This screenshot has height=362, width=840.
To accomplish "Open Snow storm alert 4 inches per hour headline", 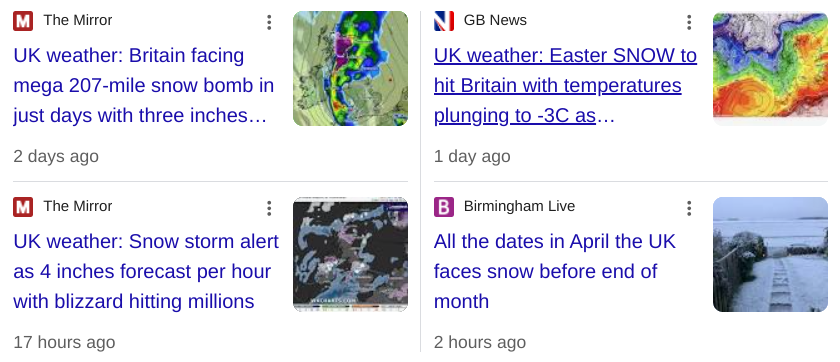I will click(x=146, y=272).
